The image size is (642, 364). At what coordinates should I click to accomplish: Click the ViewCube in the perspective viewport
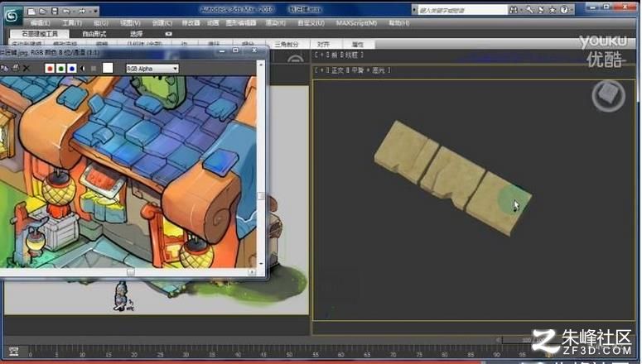608,95
